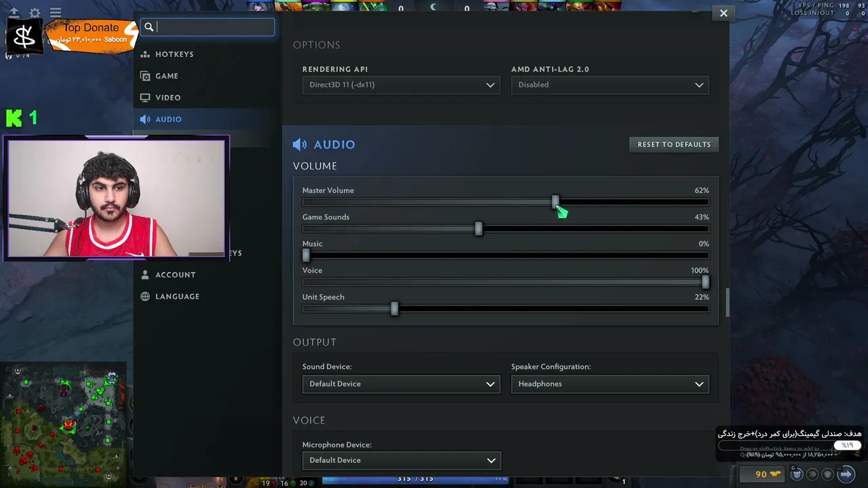Click the courier deliver arrow icon
The width and height of the screenshot is (868, 488).
(846, 474)
